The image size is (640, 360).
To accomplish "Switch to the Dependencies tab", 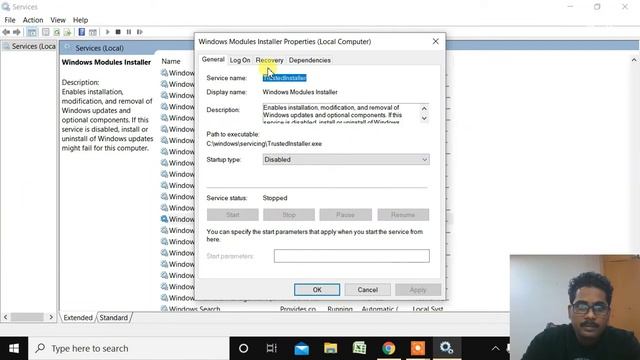I will point(310,60).
